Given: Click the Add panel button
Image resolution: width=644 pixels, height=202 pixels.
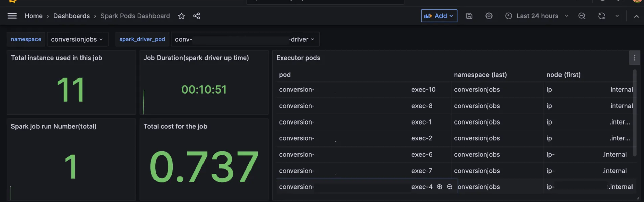Looking at the screenshot, I should coord(439,16).
